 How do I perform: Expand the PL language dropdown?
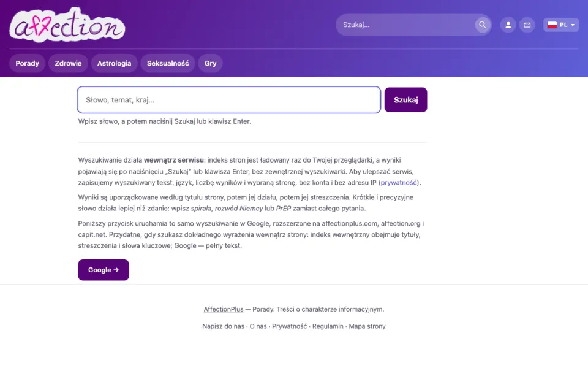(561, 25)
